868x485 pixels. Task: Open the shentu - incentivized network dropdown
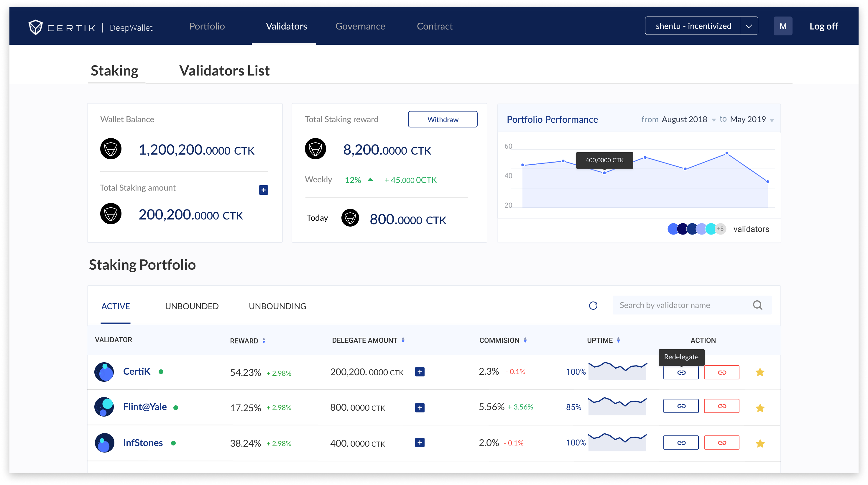(x=749, y=26)
